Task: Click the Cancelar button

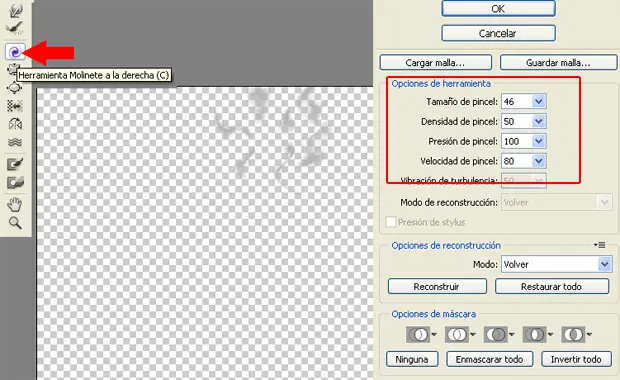Action: coord(498,33)
